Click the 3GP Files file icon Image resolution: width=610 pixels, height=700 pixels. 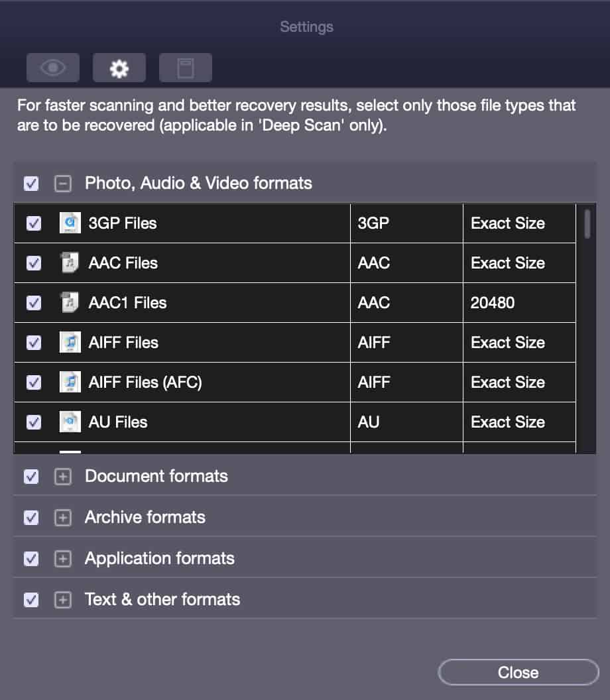(x=70, y=223)
